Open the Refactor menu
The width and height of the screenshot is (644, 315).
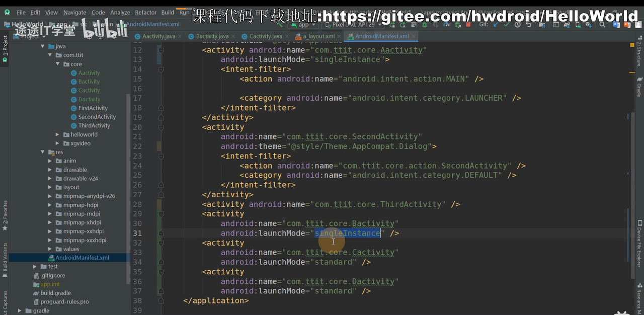(x=146, y=13)
